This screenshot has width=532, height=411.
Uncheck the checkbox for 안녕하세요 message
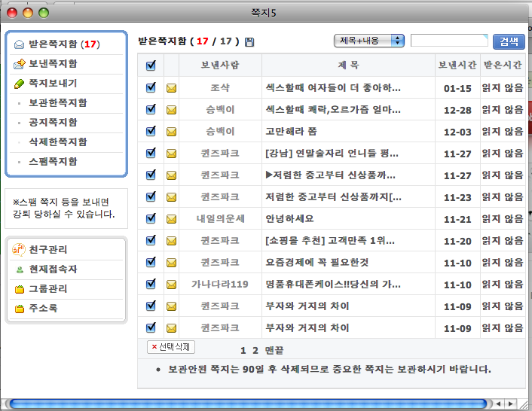coord(151,219)
